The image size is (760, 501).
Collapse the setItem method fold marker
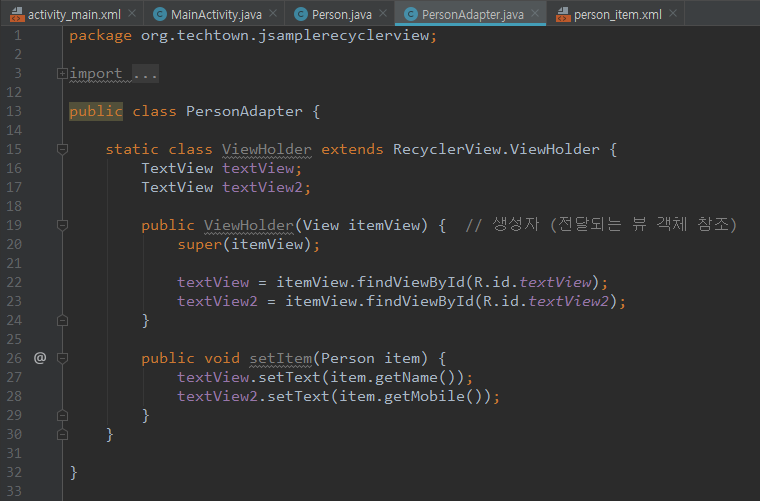[x=62, y=358]
